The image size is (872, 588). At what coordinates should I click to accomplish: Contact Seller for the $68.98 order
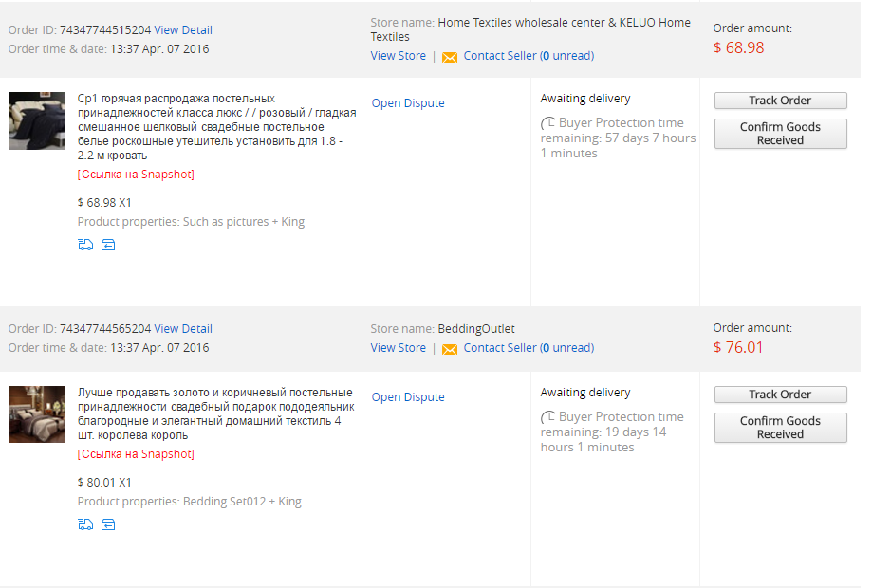point(529,56)
